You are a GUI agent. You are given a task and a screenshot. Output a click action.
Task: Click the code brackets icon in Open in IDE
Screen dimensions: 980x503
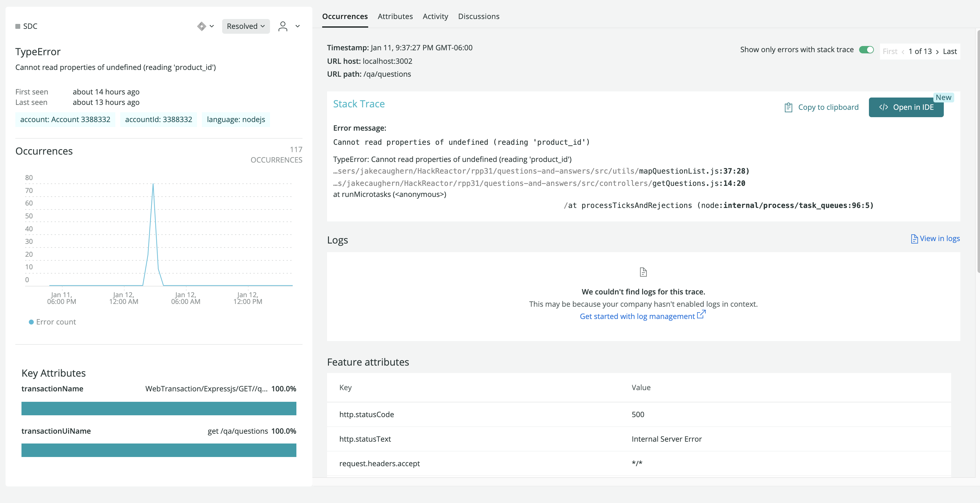pyautogui.click(x=883, y=107)
